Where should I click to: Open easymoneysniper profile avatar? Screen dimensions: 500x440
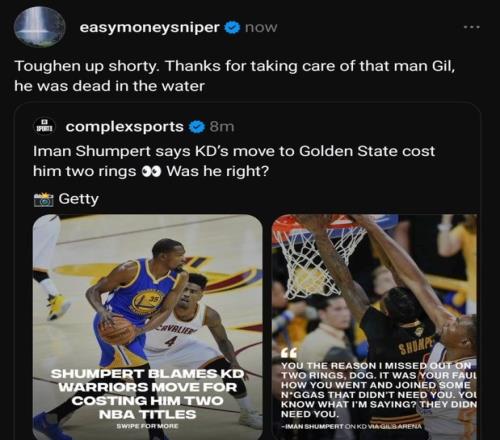point(40,27)
